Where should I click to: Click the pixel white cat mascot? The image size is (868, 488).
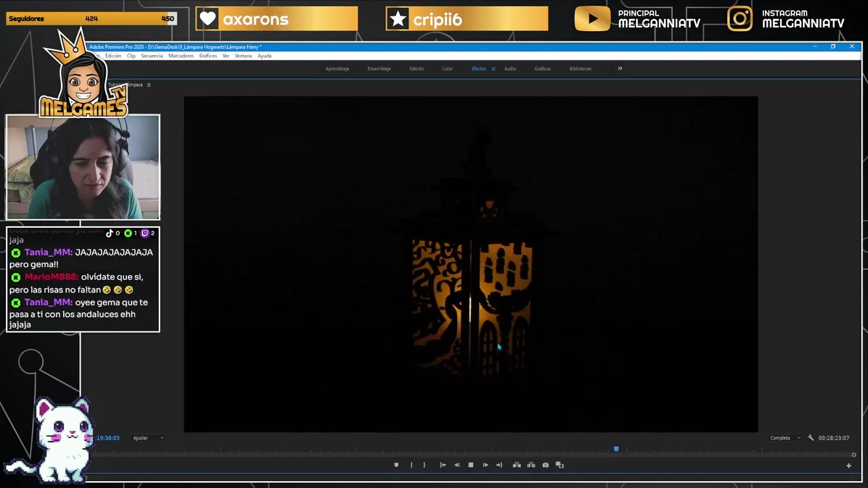coord(49,439)
